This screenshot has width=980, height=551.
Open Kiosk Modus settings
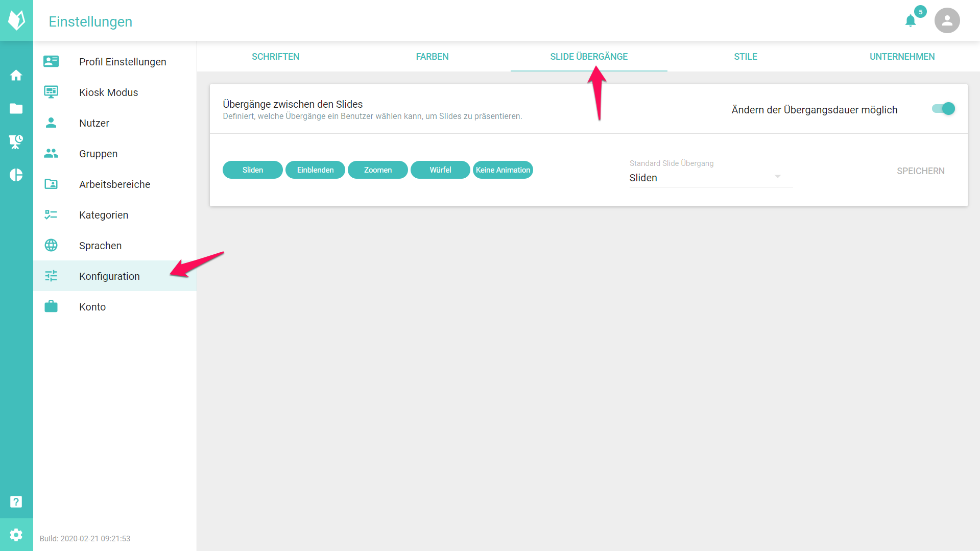pyautogui.click(x=115, y=92)
